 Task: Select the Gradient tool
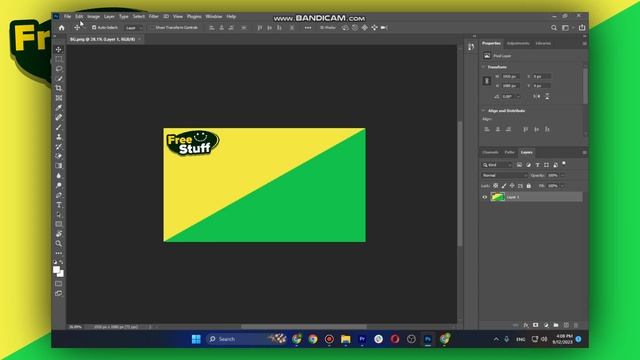(59, 166)
